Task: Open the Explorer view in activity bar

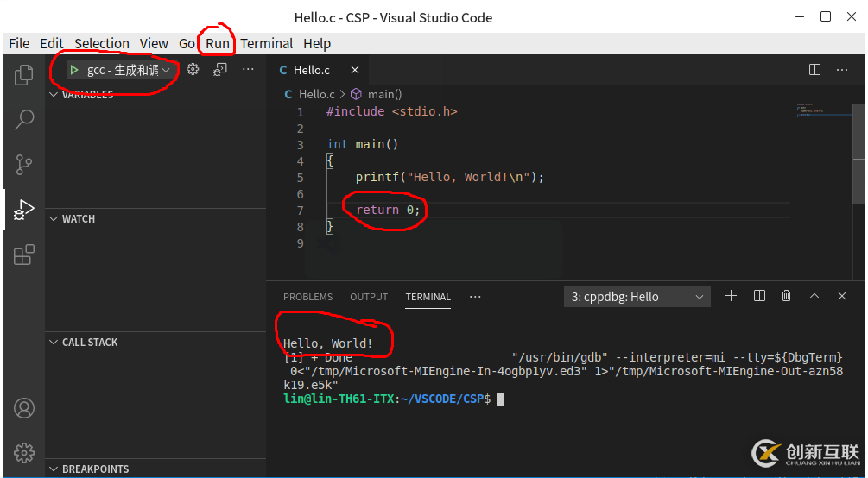Action: pyautogui.click(x=24, y=75)
